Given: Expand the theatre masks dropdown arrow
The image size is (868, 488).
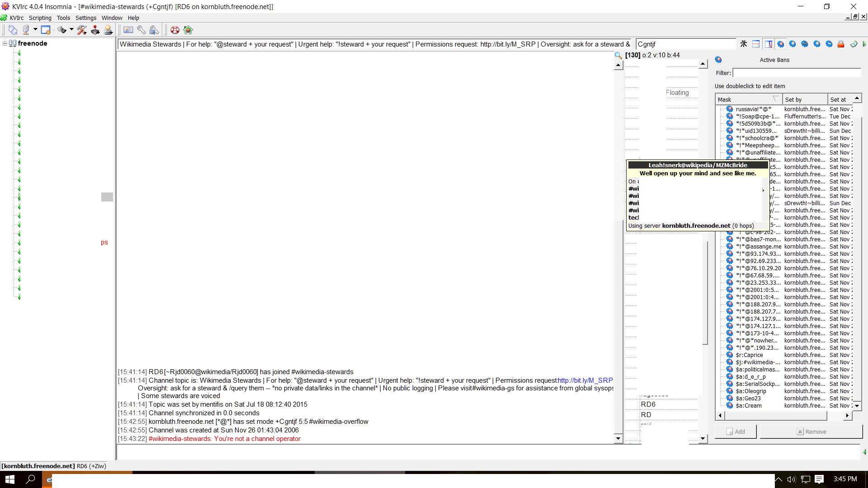Looking at the screenshot, I should [x=71, y=30].
